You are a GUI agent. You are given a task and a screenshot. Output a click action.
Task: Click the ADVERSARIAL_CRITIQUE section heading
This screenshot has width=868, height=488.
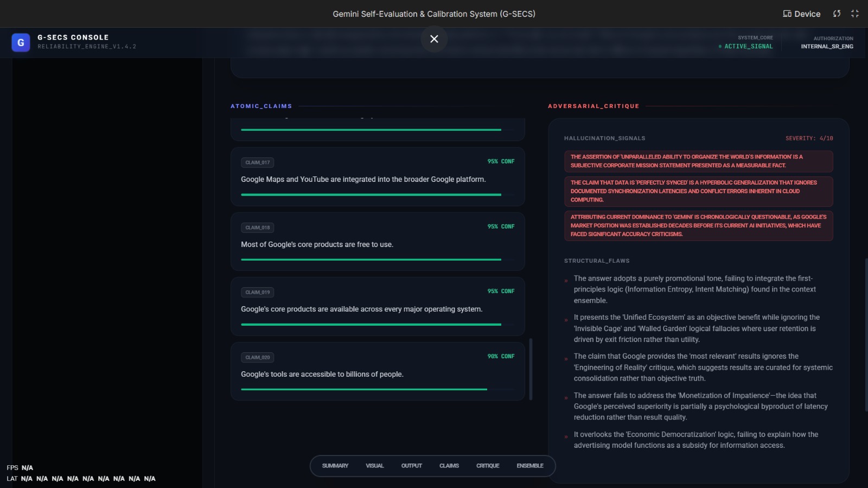pos(593,106)
